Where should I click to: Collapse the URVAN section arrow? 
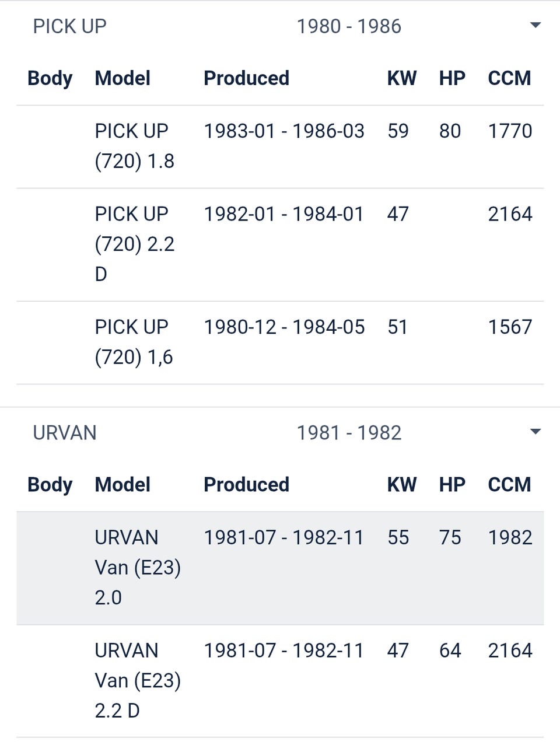[535, 432]
